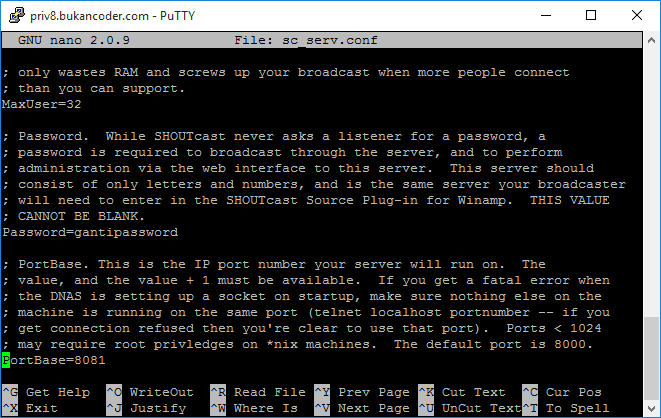Click the Exit shortcut in nano
This screenshot has width=661, height=418.
[42, 408]
